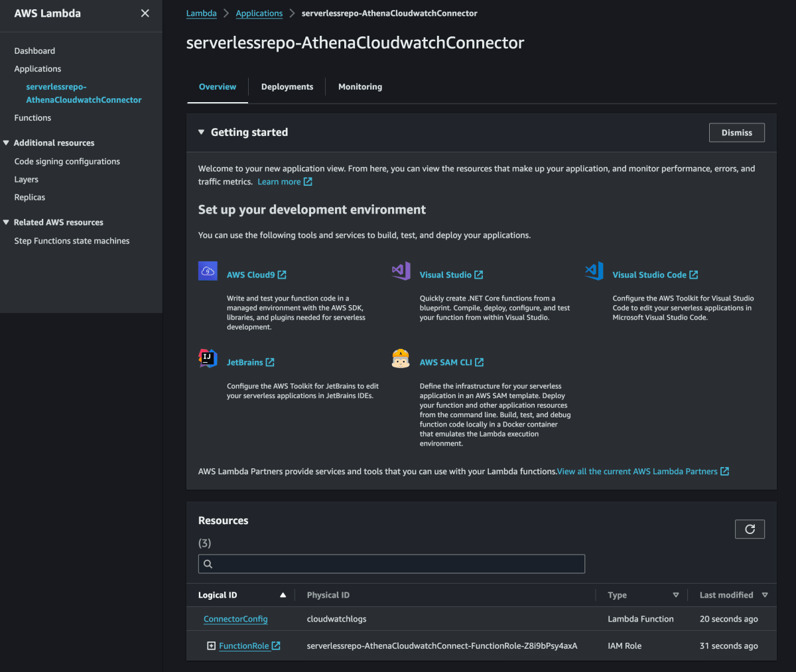
Task: Expand the FunctionRole resource row
Action: pyautogui.click(x=211, y=646)
